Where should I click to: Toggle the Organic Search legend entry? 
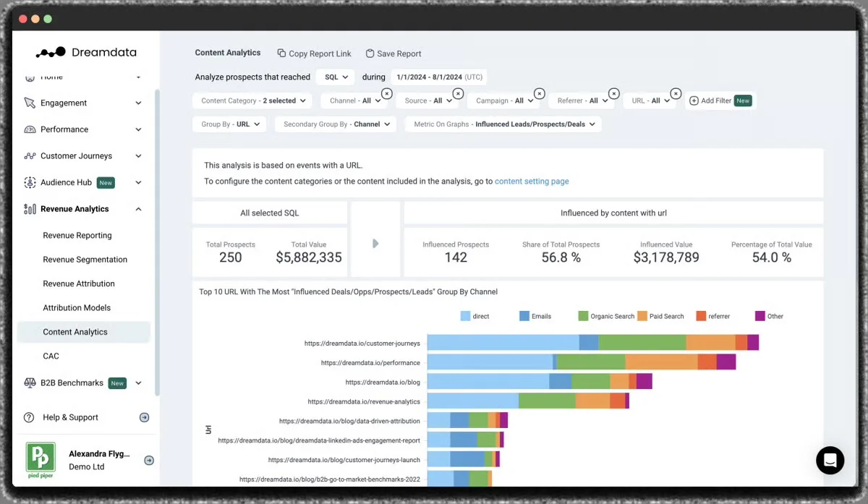coord(606,316)
